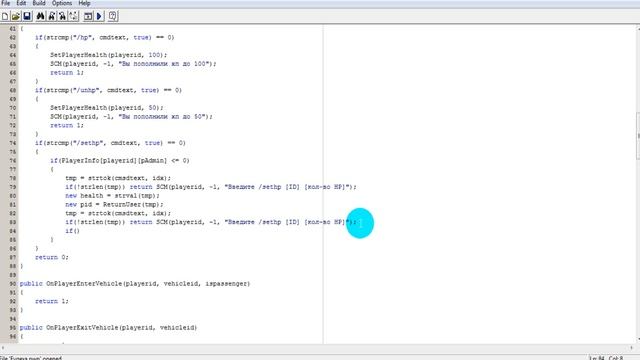Open the Help menu

pyautogui.click(x=84, y=3)
